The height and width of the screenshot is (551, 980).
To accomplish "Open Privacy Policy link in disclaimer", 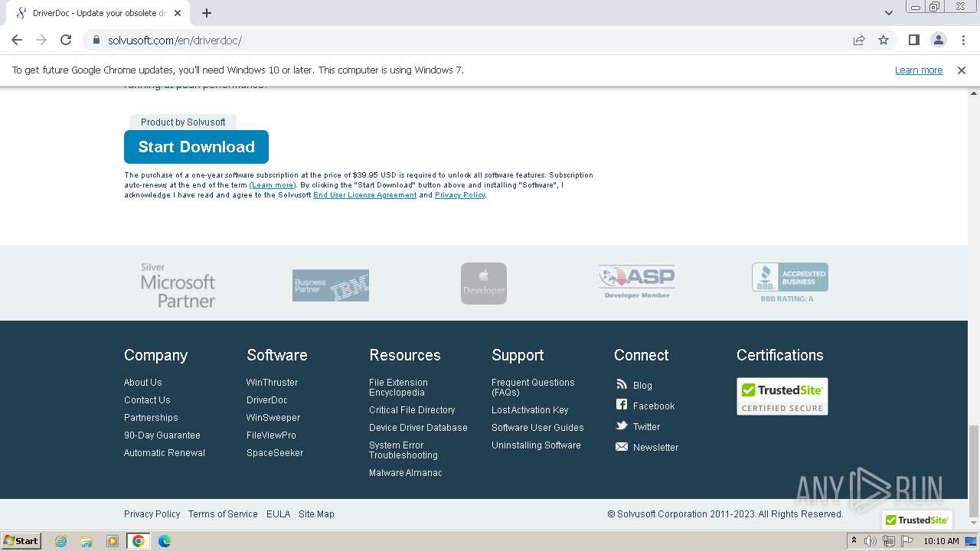I will [x=459, y=195].
